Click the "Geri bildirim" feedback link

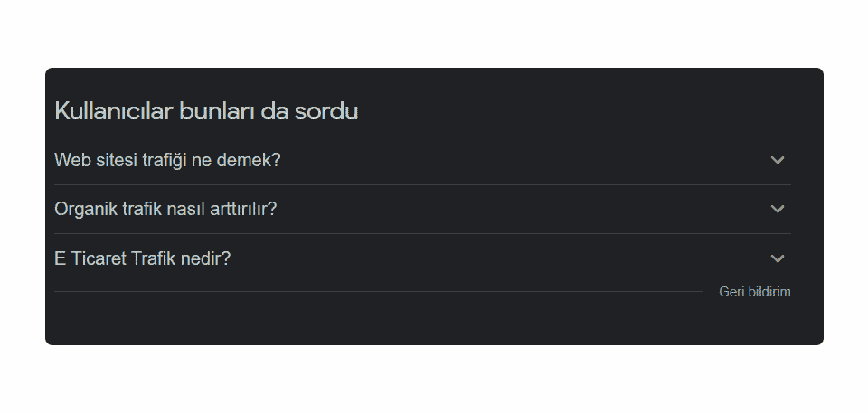(x=754, y=292)
